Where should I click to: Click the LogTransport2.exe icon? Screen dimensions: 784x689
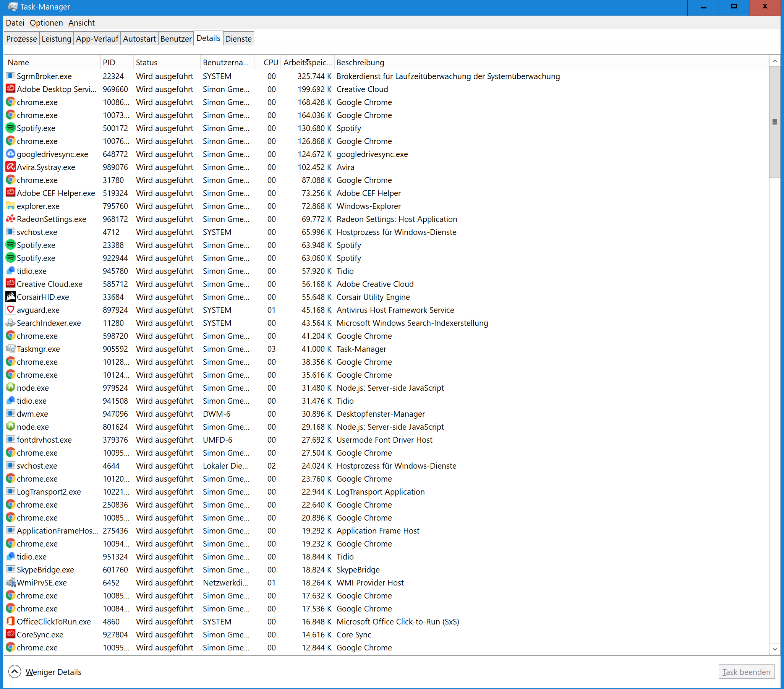[10, 492]
